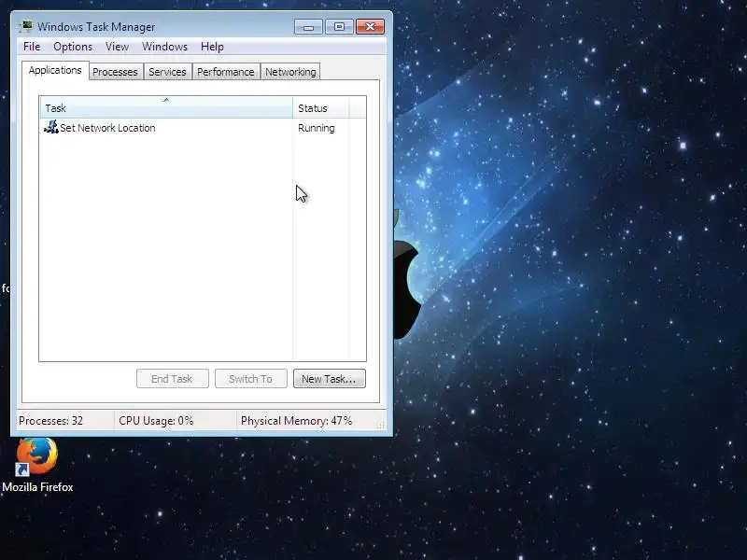747x560 pixels.
Task: Switch to the Performance tab
Action: click(x=226, y=72)
